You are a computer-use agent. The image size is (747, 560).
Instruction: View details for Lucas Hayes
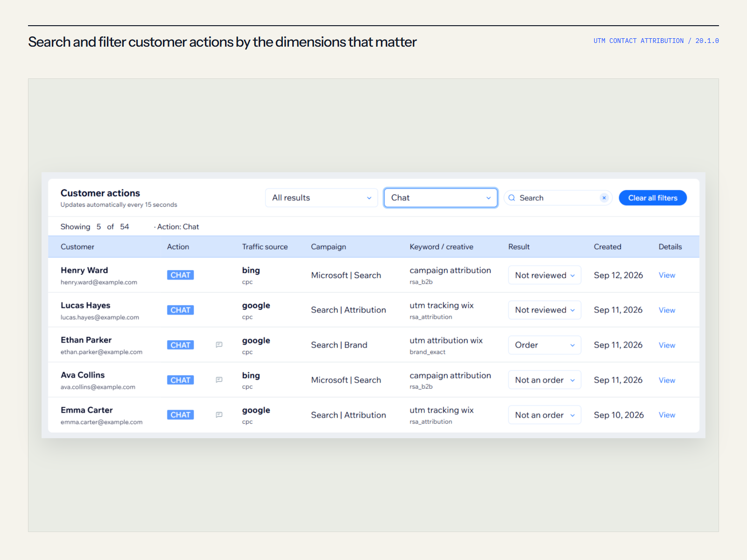(x=667, y=310)
